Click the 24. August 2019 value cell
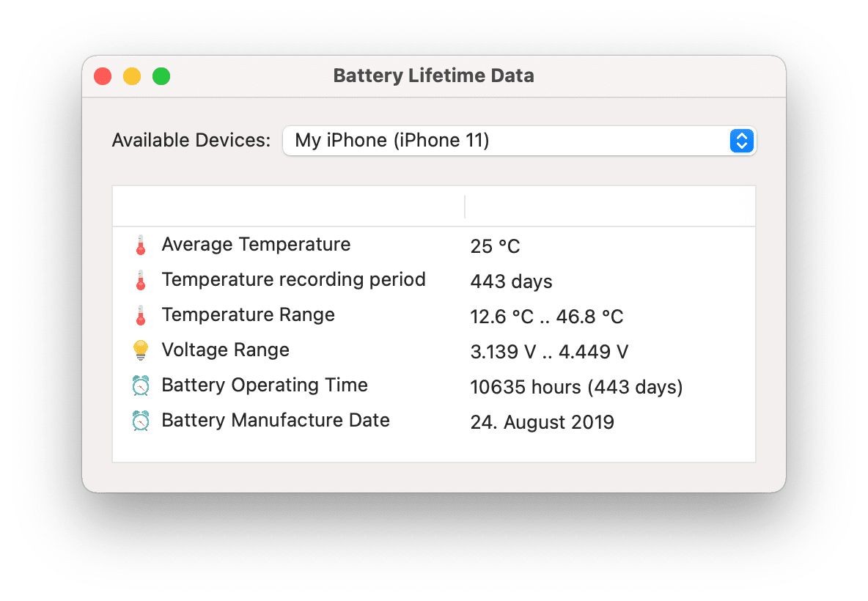 pos(542,422)
